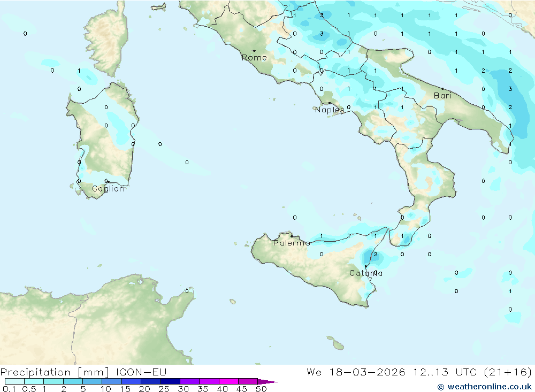Click the Naples city dot marker
This screenshot has width=535, height=392.
click(330, 103)
